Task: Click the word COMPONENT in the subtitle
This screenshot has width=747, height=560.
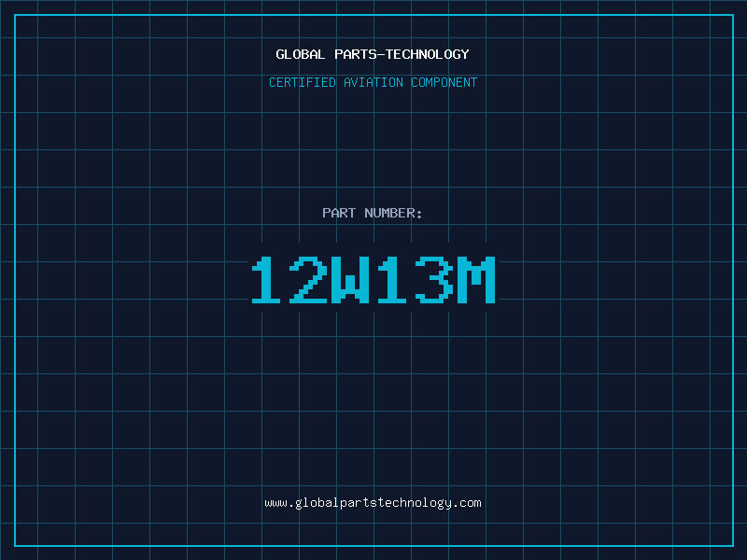Action: click(x=444, y=82)
